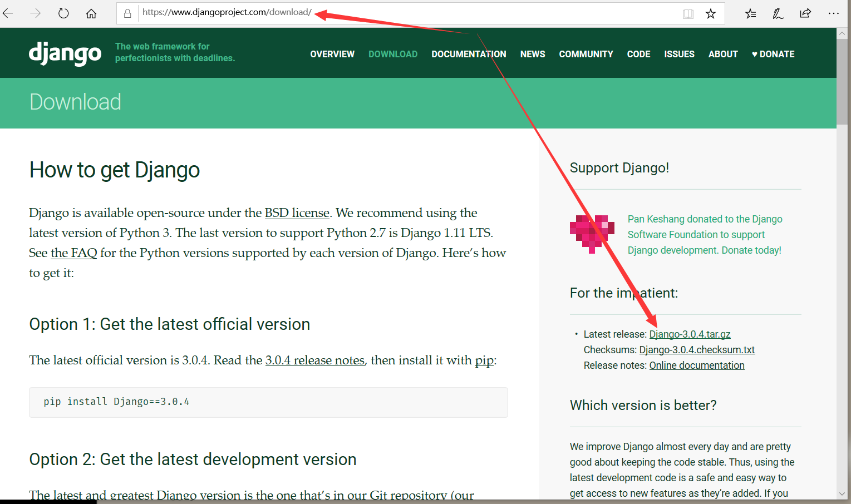The image size is (851, 504).
Task: Open the 3.0.4 release notes link
Action: 315,360
